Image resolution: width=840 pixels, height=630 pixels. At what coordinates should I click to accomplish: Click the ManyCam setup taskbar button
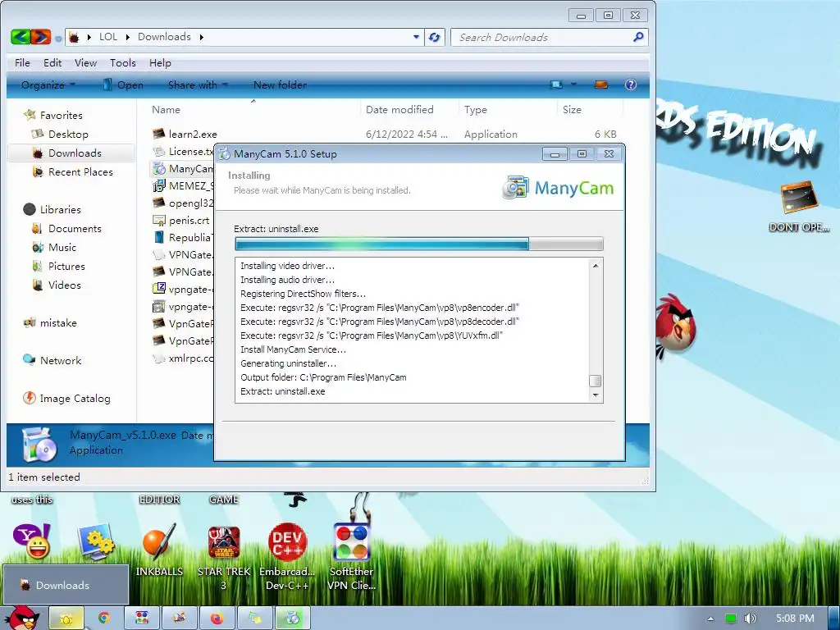(293, 619)
